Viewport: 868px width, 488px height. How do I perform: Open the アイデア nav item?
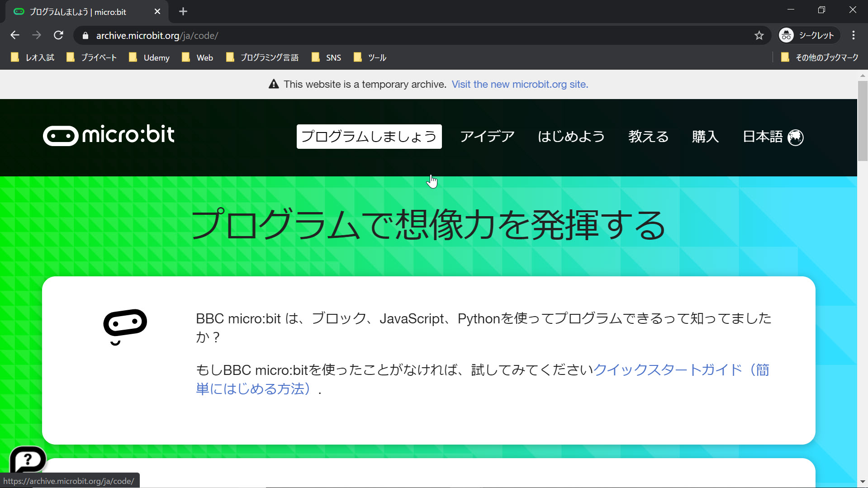pyautogui.click(x=488, y=137)
